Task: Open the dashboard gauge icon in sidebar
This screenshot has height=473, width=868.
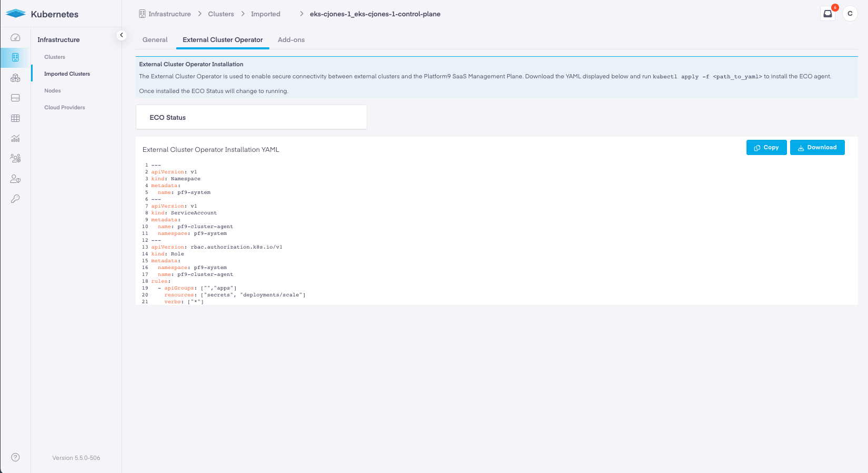Action: 15,37
